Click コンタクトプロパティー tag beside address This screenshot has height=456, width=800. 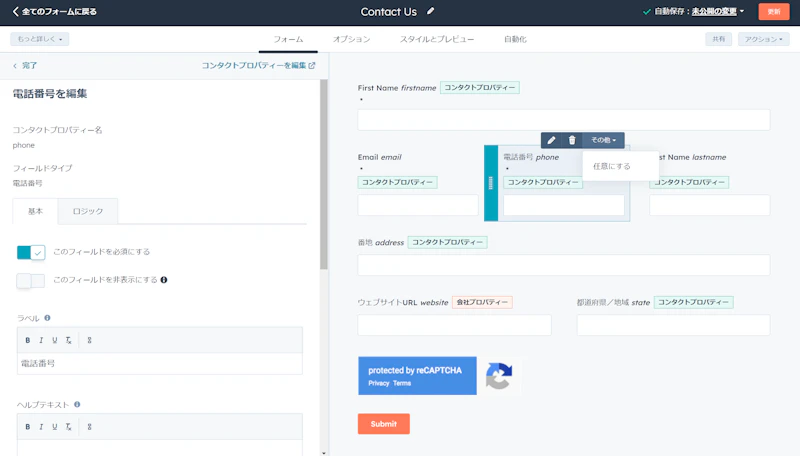pos(447,242)
